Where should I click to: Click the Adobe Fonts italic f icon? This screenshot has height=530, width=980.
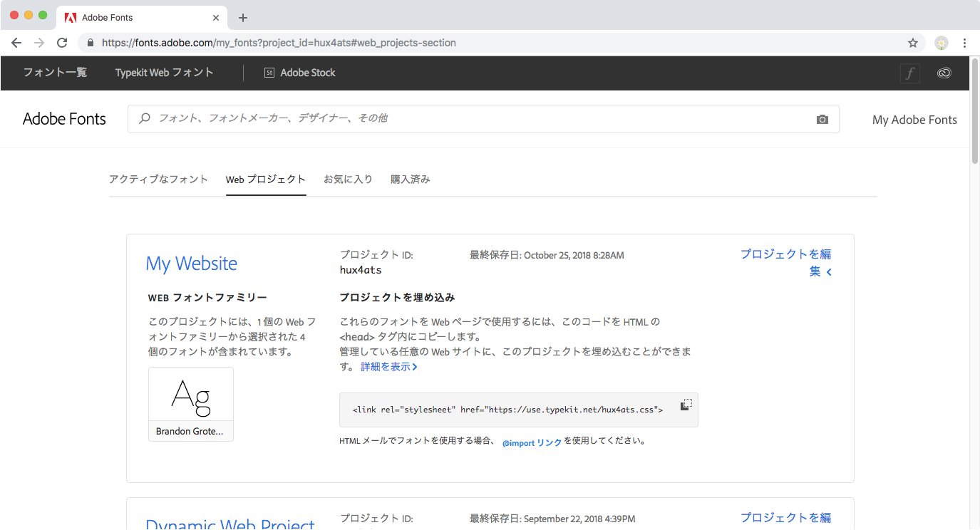pos(910,73)
